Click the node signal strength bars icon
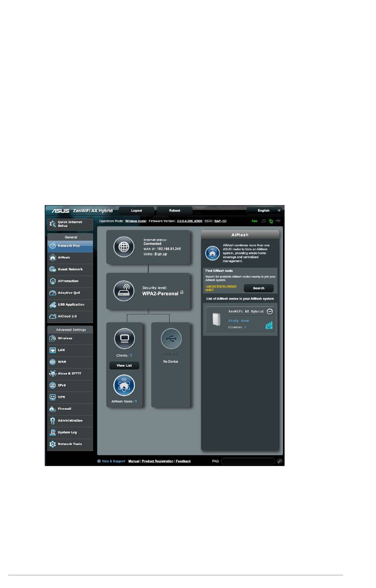 click(269, 325)
